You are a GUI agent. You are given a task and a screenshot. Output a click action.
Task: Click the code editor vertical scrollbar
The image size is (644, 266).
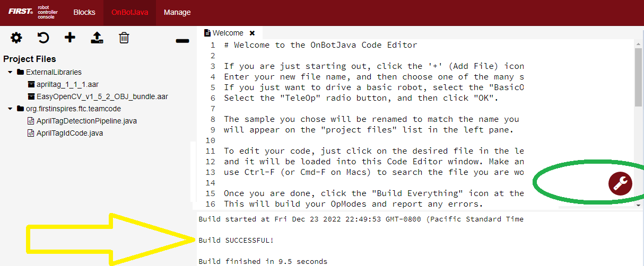[x=639, y=77]
